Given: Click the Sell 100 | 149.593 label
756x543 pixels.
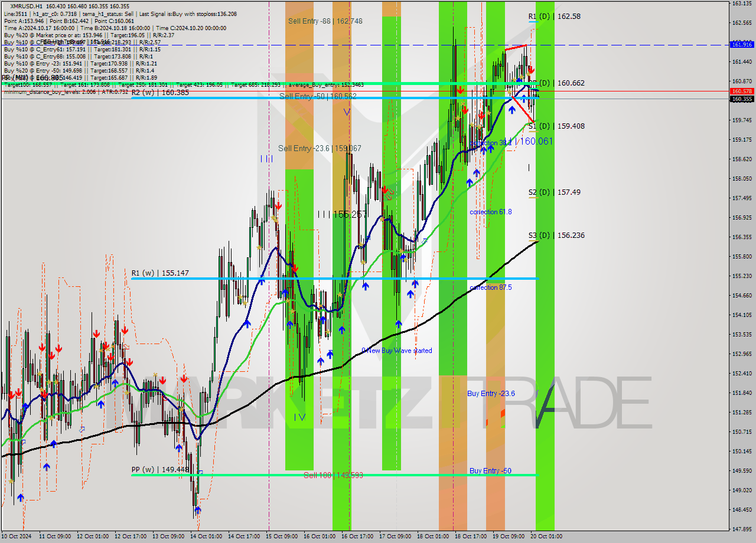Looking at the screenshot, I should click(333, 475).
